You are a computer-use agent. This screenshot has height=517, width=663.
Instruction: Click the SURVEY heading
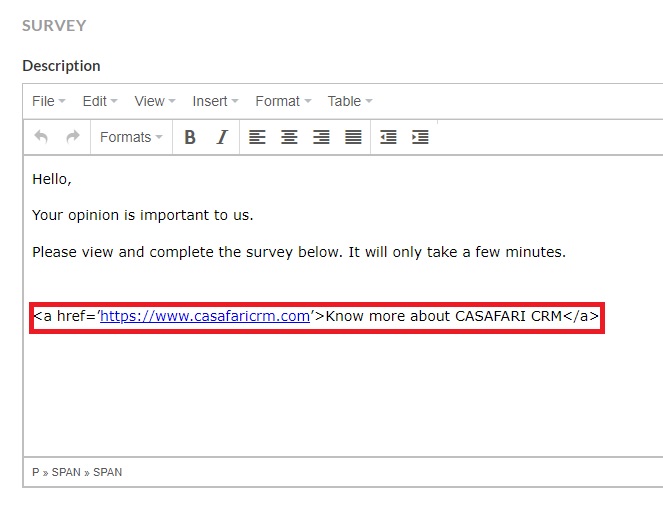coord(54,26)
